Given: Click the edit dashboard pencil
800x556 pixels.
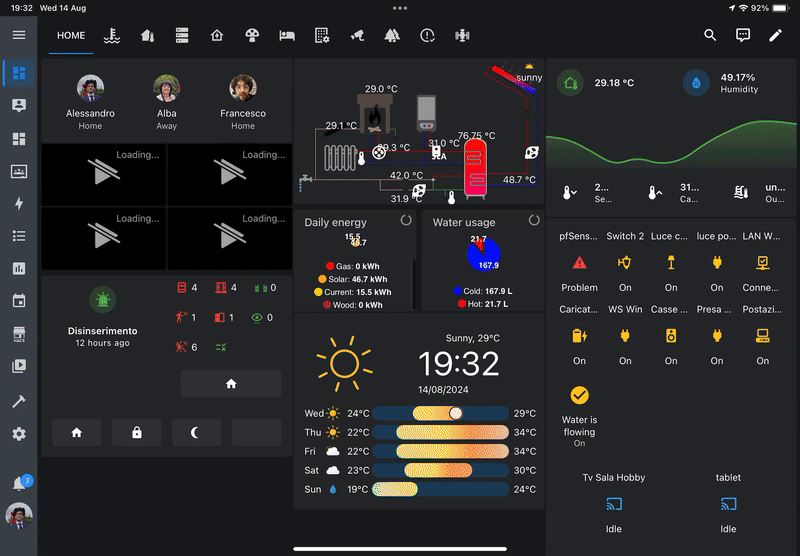Looking at the screenshot, I should click(x=776, y=35).
